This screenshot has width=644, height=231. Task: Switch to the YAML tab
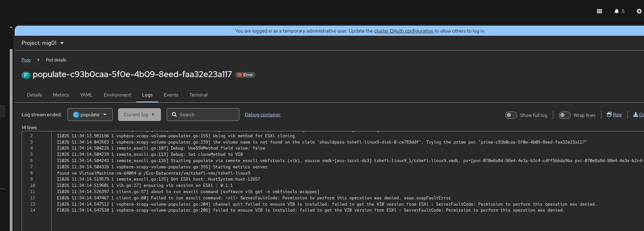click(86, 95)
